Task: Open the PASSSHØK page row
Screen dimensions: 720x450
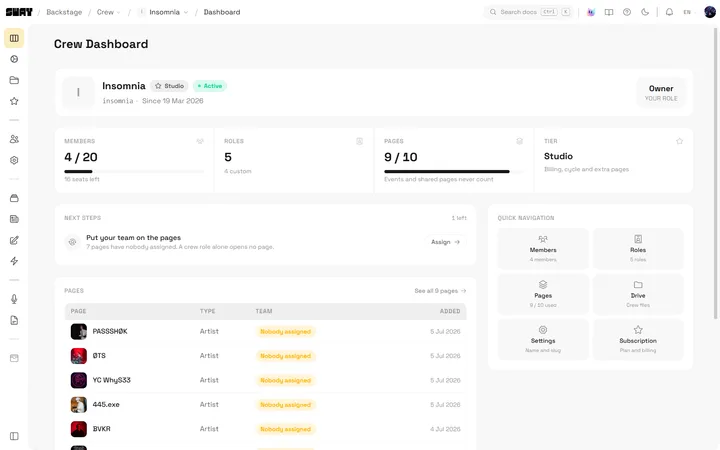Action: 265,332
